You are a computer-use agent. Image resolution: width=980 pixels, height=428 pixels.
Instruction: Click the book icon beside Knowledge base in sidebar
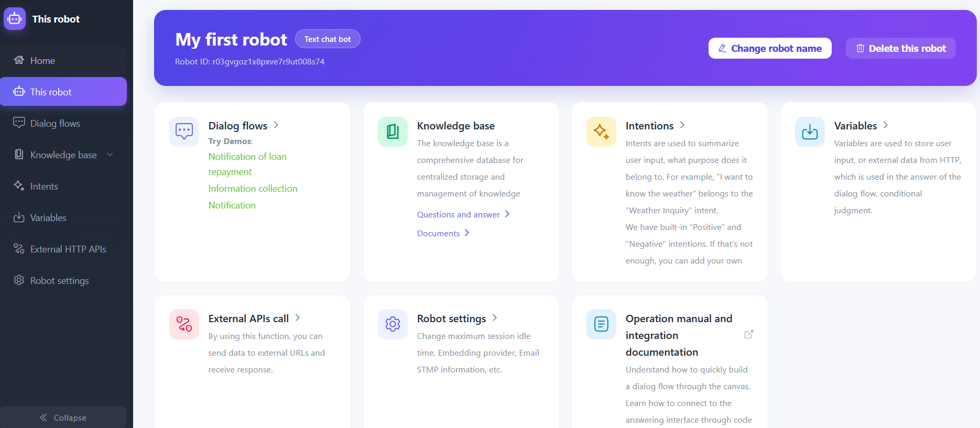(x=19, y=154)
